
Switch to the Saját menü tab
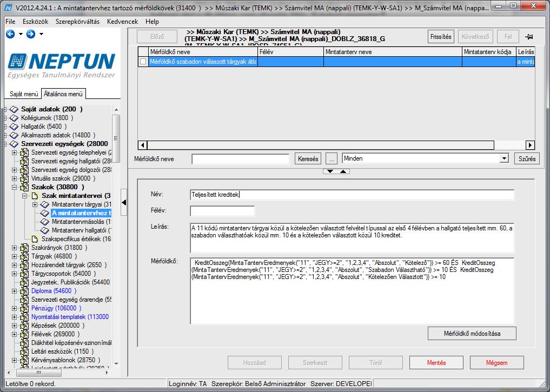[x=23, y=94]
